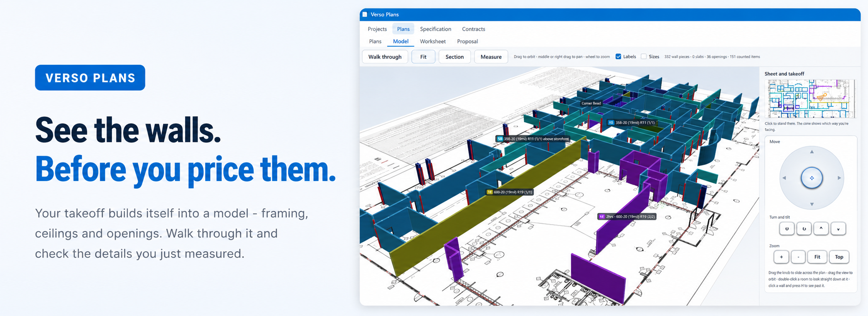Zoom out with the minus button
Screen dimensions: 868x316
(x=798, y=257)
